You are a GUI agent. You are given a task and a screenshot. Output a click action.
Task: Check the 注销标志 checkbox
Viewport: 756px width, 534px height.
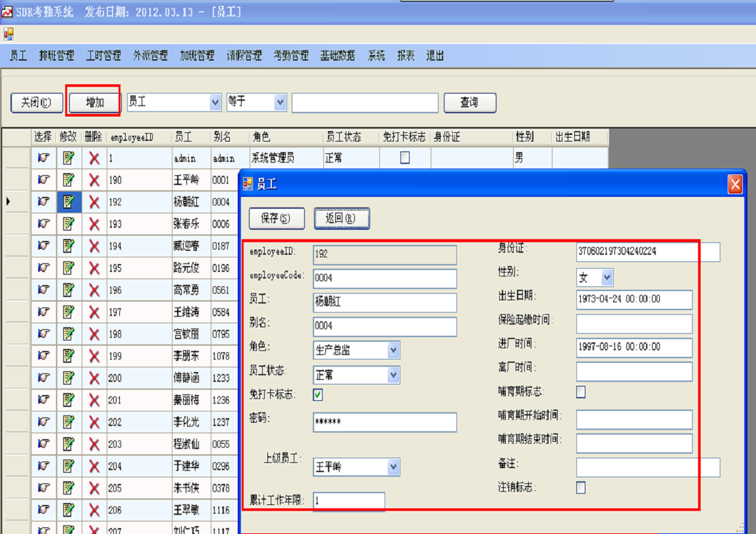(579, 487)
